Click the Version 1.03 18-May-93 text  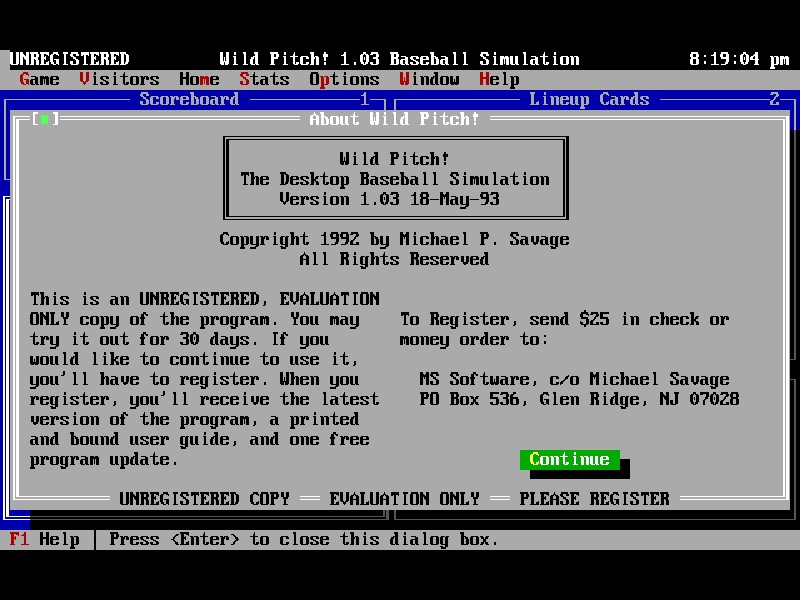(x=389, y=199)
